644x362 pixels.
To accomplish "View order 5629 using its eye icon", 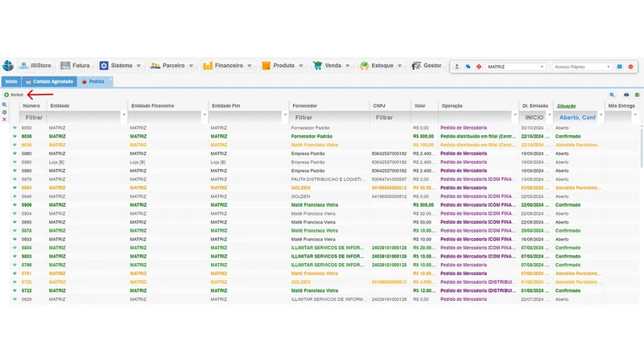I will point(14,299).
